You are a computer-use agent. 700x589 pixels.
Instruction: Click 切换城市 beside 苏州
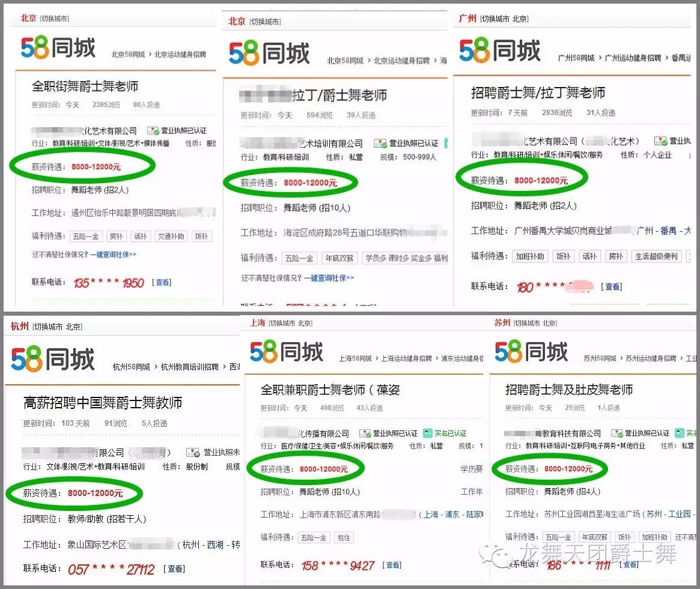pos(528,323)
